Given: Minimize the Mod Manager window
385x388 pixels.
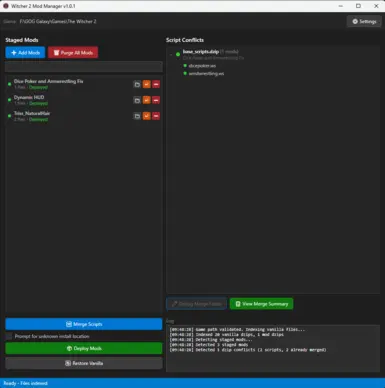Looking at the screenshot, I should coord(341,6).
